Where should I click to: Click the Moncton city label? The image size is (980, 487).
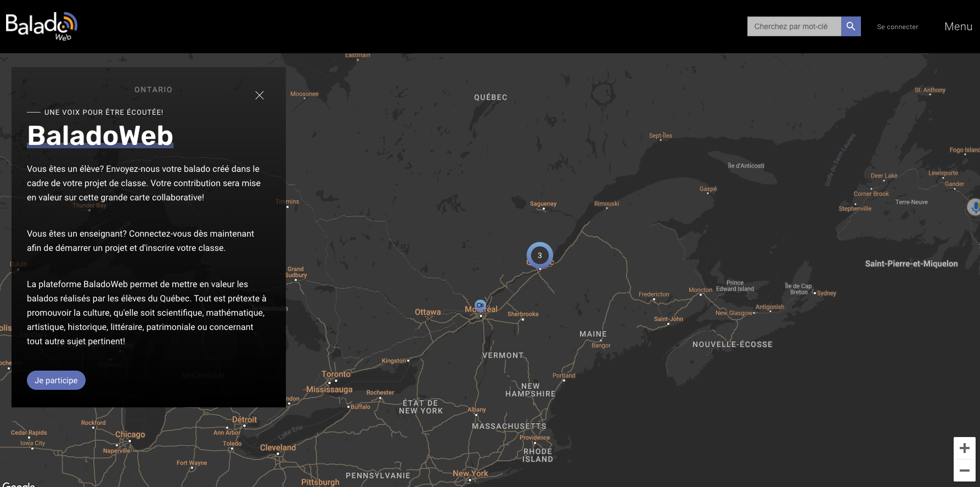tap(700, 290)
